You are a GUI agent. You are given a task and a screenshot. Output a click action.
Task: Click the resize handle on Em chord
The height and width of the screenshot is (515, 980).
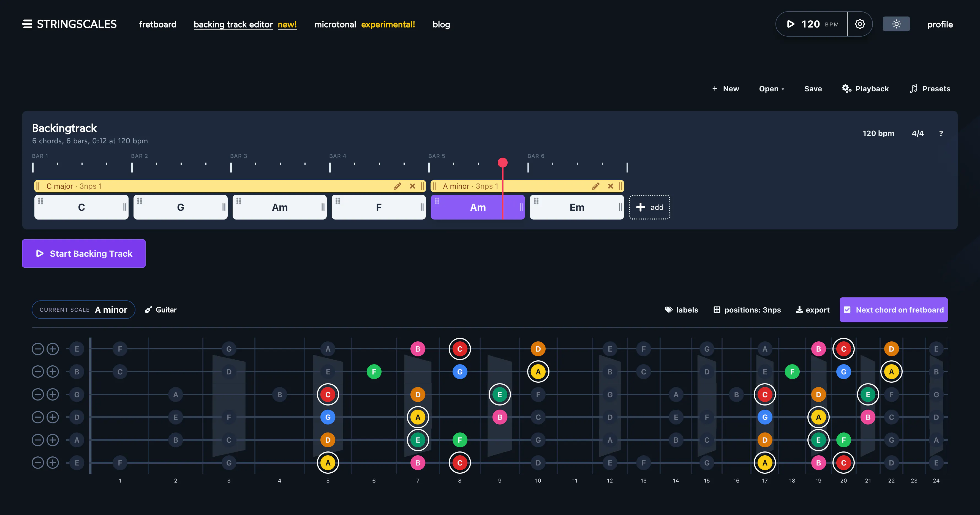(x=620, y=207)
